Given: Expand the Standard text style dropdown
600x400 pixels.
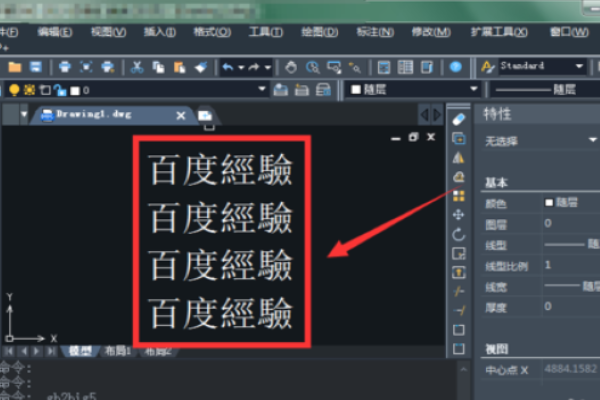Looking at the screenshot, I should (x=579, y=66).
